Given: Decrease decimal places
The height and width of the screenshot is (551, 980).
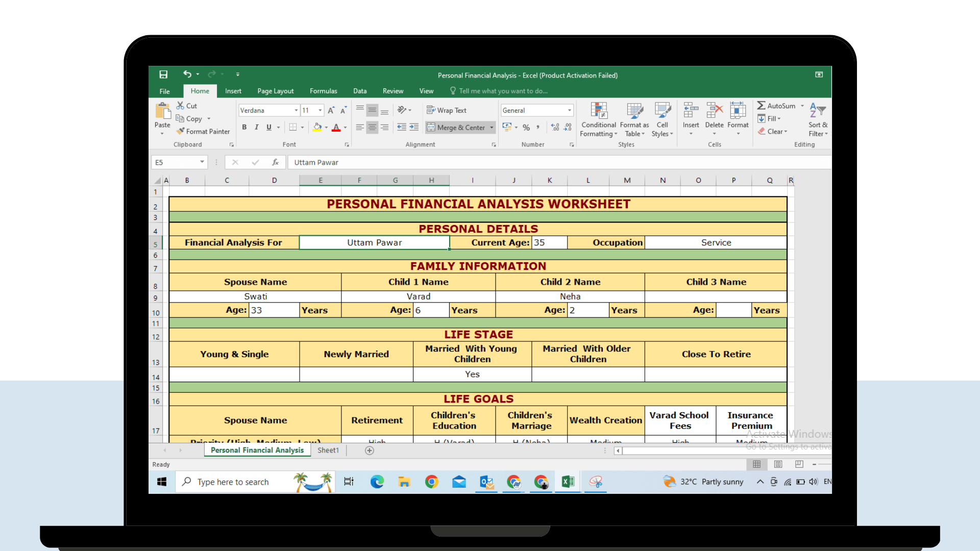Looking at the screenshot, I should [x=568, y=128].
